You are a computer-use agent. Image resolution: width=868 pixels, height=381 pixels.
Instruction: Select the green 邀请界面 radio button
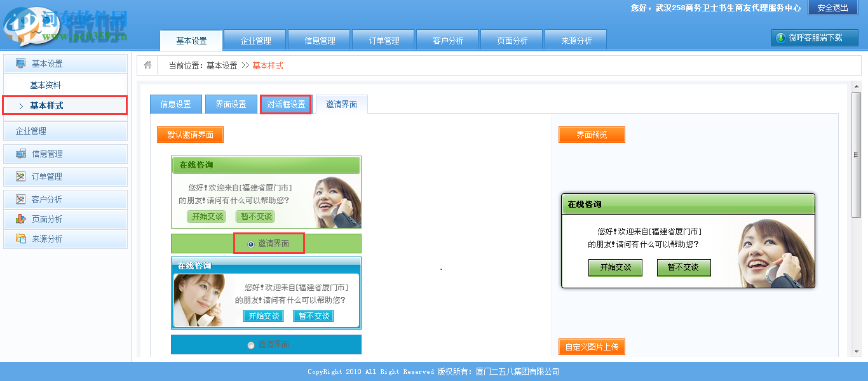coord(251,244)
